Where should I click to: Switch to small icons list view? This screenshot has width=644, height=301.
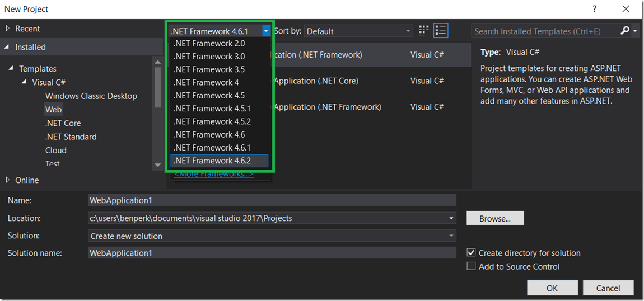pos(441,31)
